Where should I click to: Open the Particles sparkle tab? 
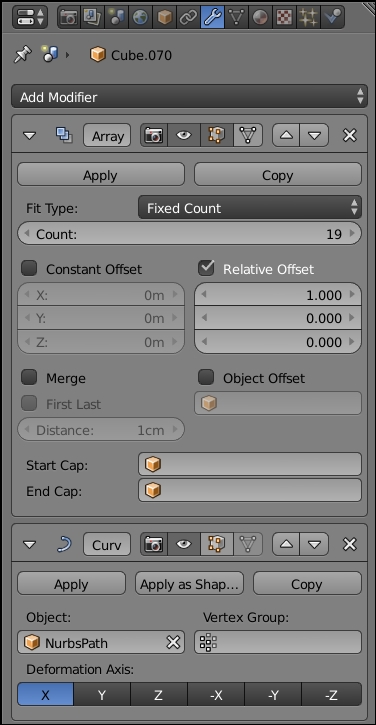[308, 17]
